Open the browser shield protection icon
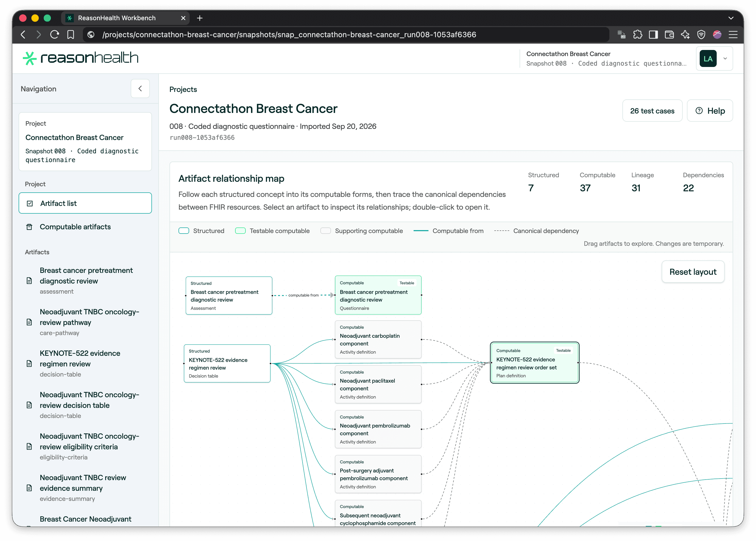Image resolution: width=756 pixels, height=541 pixels. click(x=701, y=35)
